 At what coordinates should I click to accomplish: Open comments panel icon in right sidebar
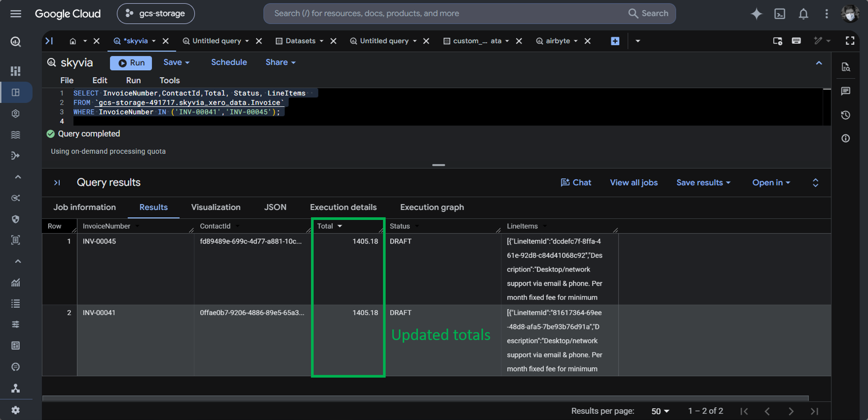[845, 91]
